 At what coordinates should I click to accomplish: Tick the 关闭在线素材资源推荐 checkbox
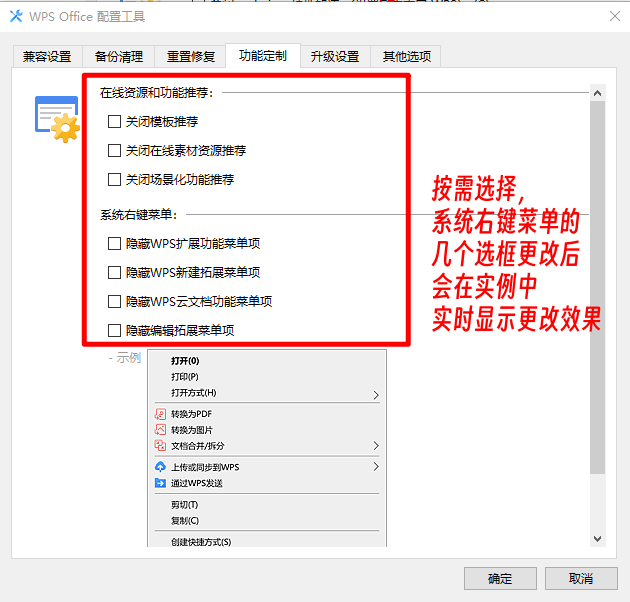click(x=114, y=151)
